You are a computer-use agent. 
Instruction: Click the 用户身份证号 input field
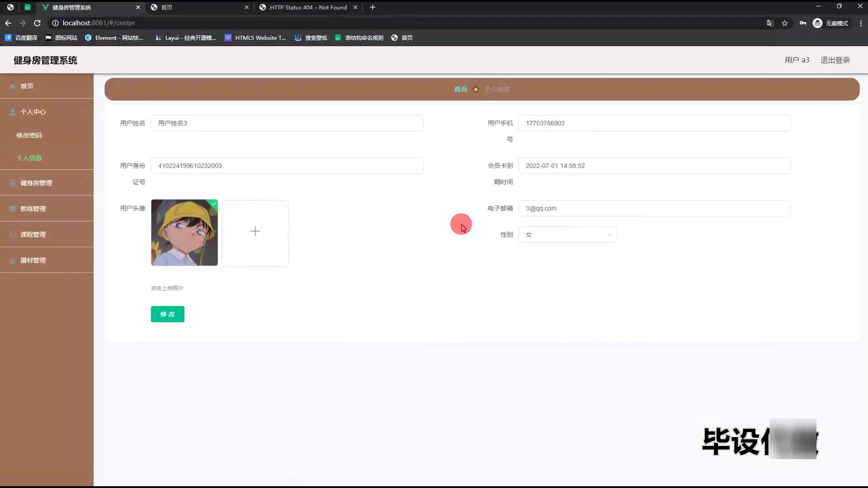tap(287, 165)
